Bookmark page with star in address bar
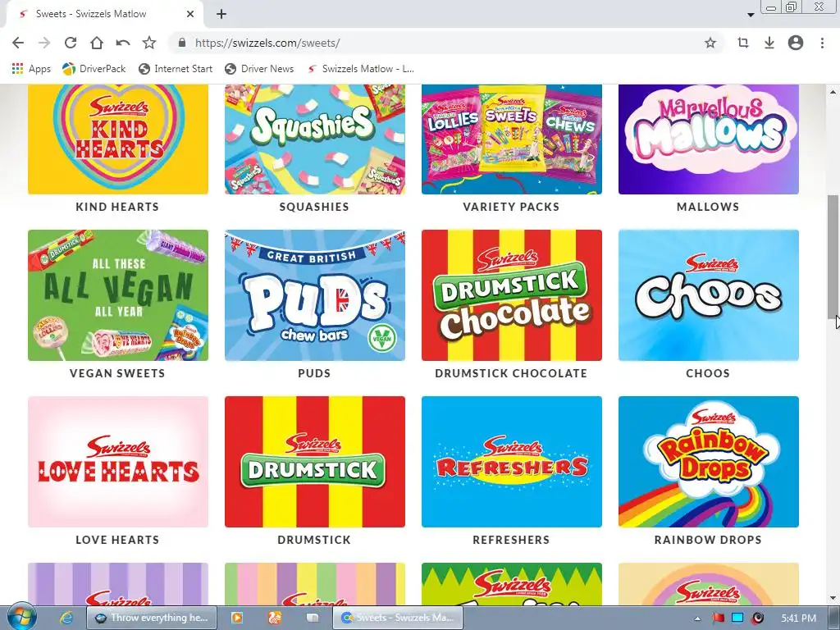 (710, 43)
